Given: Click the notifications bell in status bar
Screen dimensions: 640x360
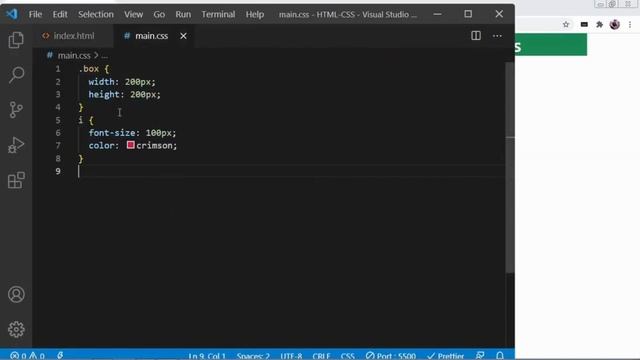Looking at the screenshot, I should (x=500, y=356).
